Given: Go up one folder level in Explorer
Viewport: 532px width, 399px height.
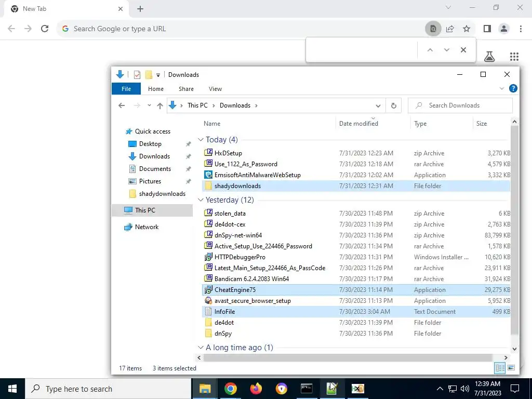Looking at the screenshot, I should [160, 105].
